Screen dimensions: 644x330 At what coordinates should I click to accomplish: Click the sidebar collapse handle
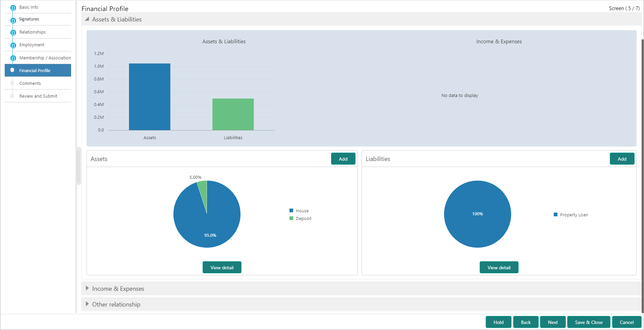click(78, 166)
